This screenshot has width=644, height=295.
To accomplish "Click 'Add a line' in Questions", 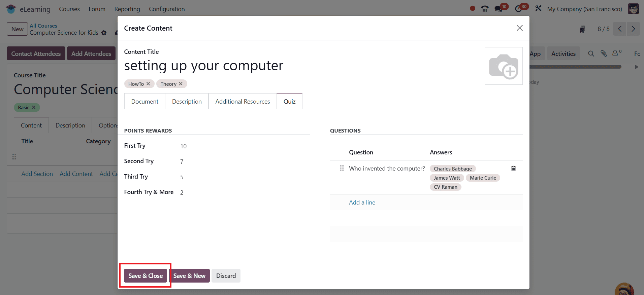I will (x=362, y=202).
